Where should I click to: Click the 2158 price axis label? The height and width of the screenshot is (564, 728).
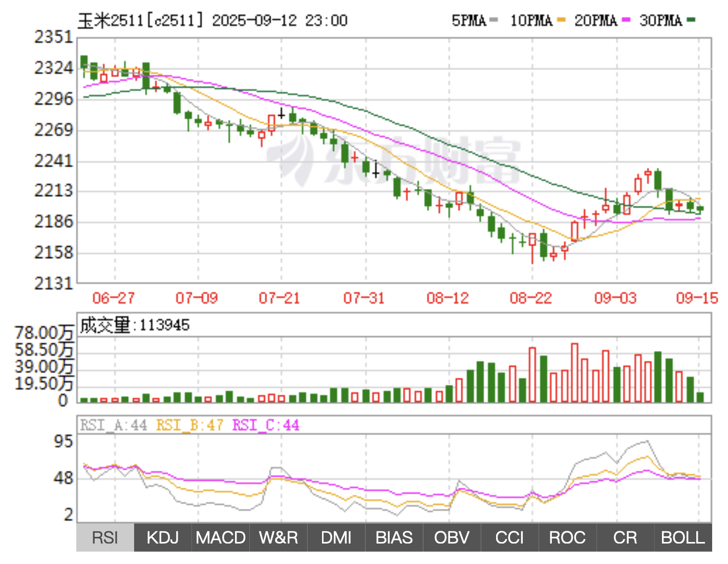[54, 252]
